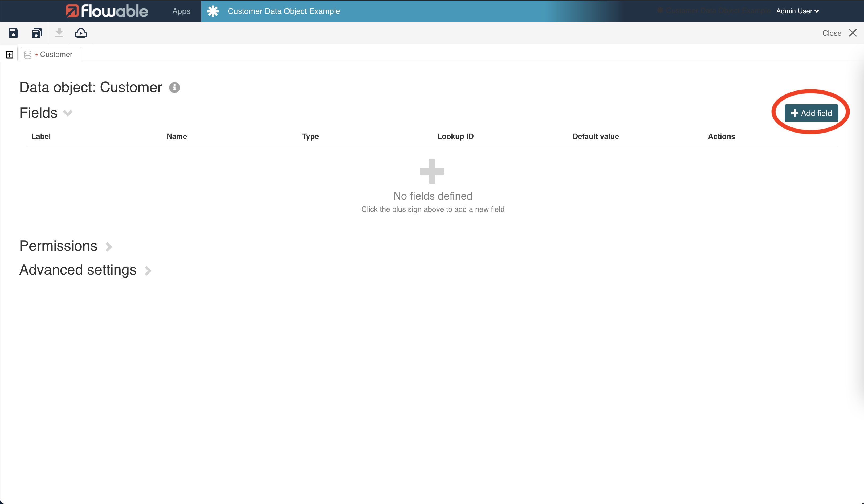Collapse the Fields section
Image resolution: width=864 pixels, height=504 pixels.
tap(67, 113)
